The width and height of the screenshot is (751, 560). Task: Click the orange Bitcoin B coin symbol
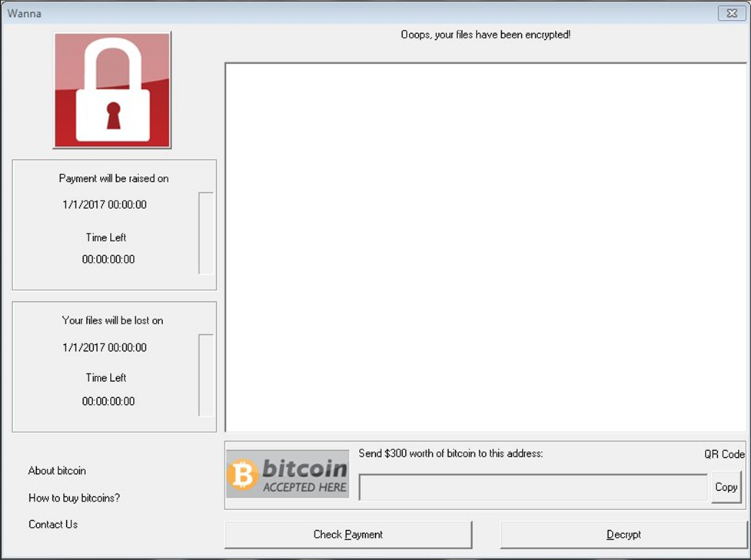coord(242,474)
